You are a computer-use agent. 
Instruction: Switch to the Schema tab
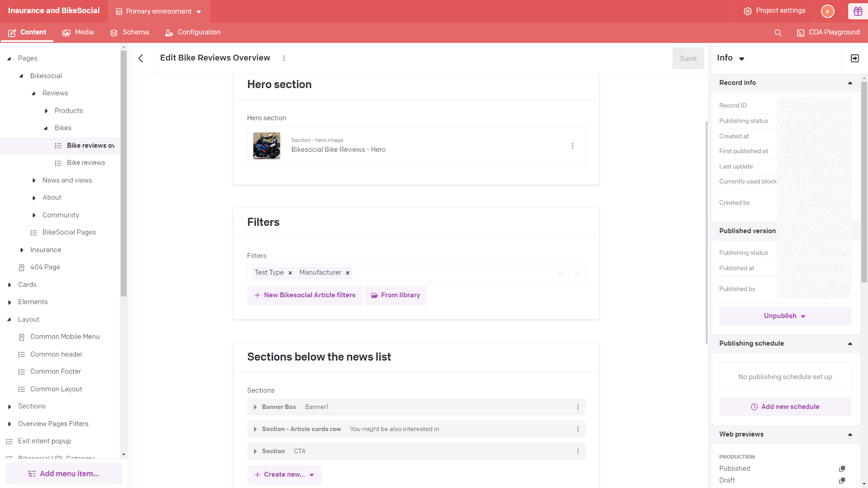click(x=129, y=33)
